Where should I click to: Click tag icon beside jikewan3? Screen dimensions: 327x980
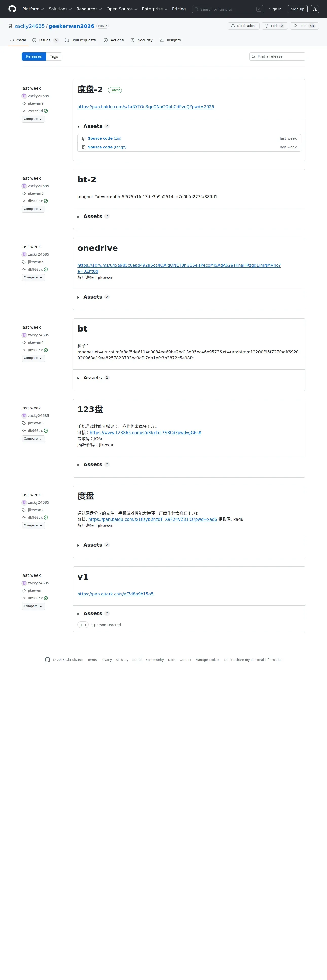pos(24,423)
